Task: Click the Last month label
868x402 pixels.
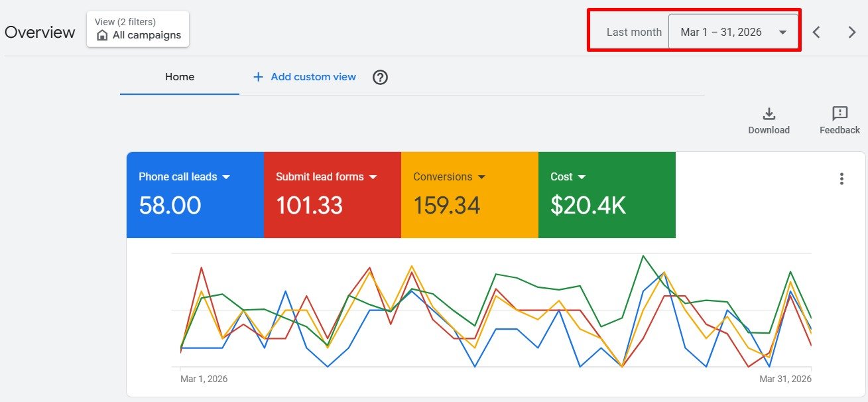Action: pos(634,32)
